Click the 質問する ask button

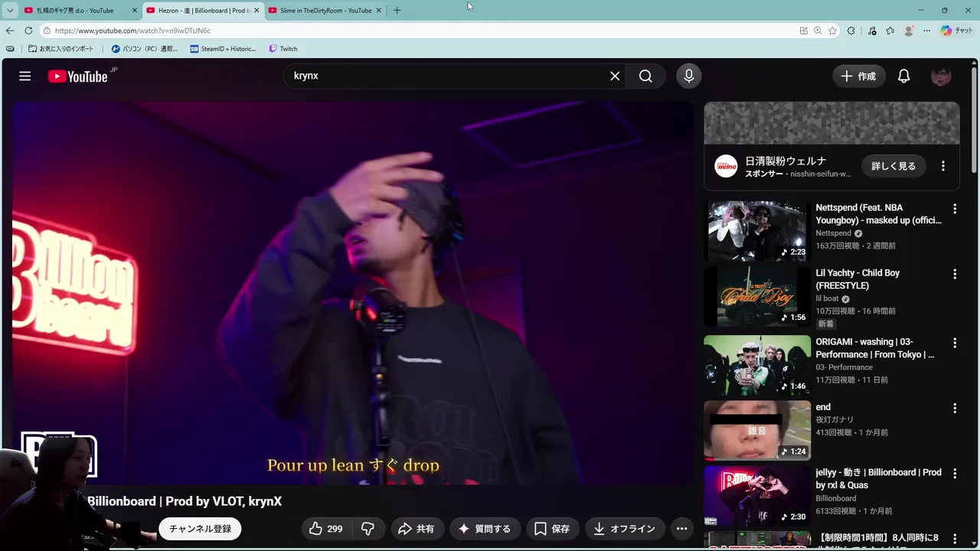(484, 529)
